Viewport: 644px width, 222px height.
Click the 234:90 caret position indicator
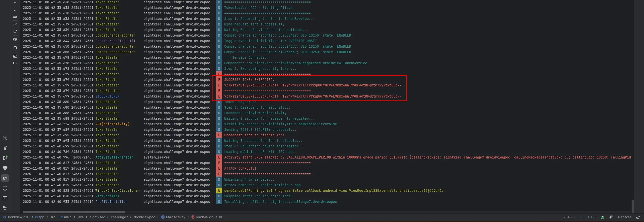[x=569, y=217]
